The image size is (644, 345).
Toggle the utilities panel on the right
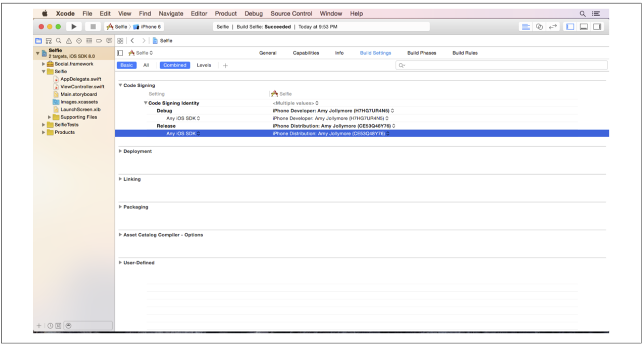tap(597, 26)
